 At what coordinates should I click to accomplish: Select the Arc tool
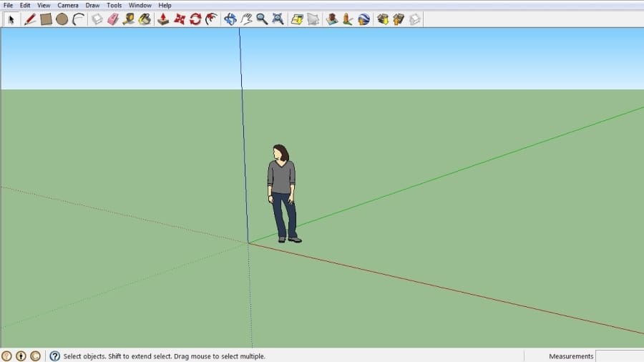point(78,19)
